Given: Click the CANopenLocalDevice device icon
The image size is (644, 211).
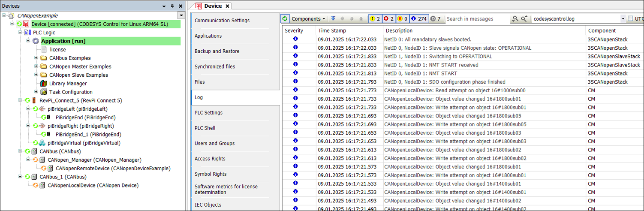Looking at the screenshot, I should 42,185.
